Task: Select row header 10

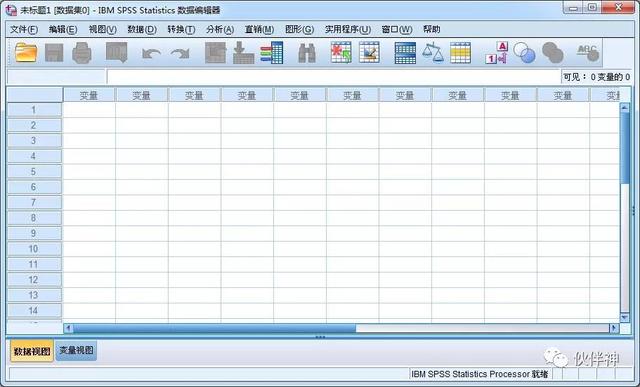Action: point(34,249)
